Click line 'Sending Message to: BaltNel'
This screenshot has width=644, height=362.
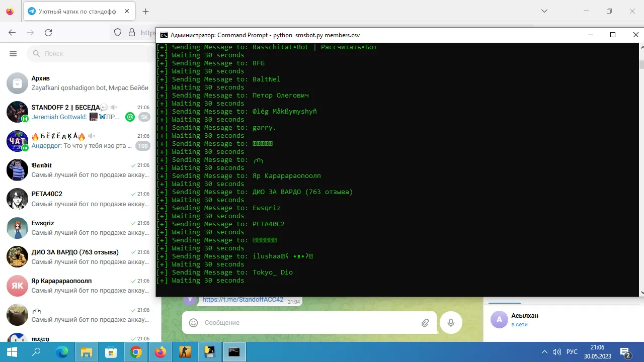[218, 79]
